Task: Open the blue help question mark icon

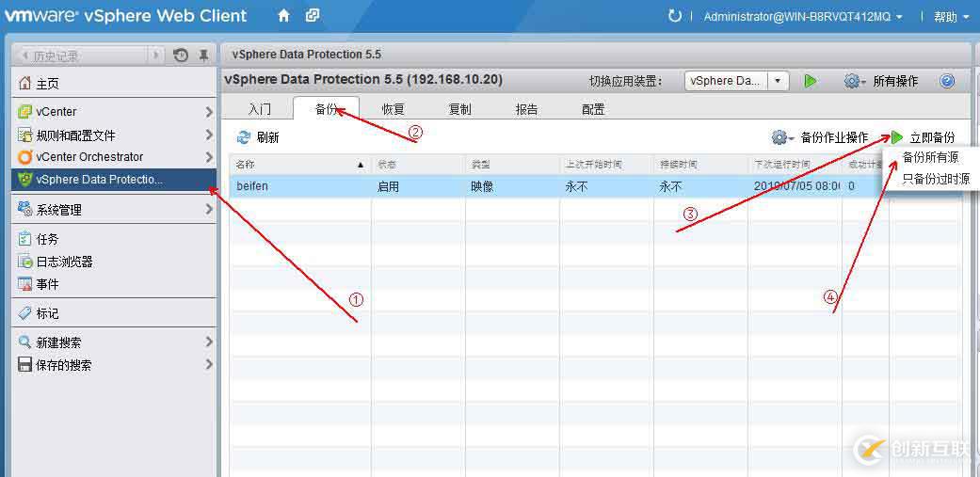Action: tap(947, 81)
